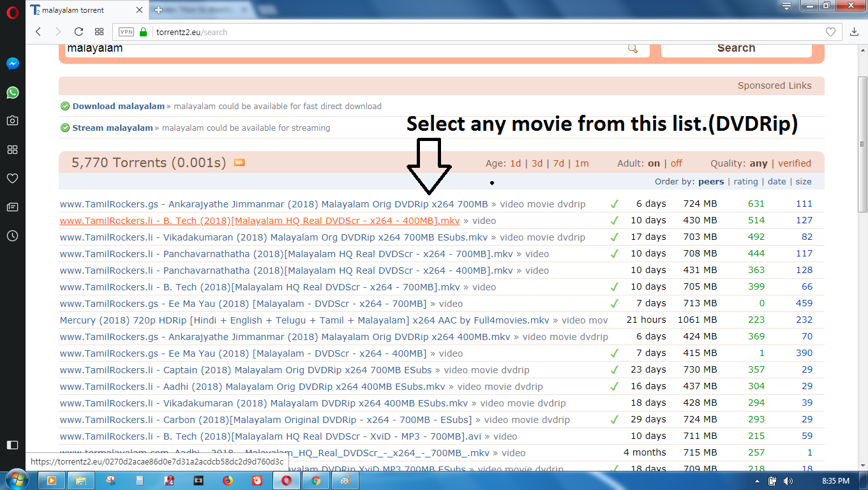Filter results by age 1d
The width and height of the screenshot is (868, 490).
click(516, 163)
